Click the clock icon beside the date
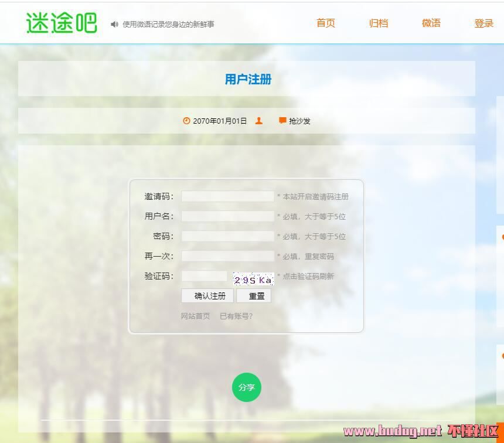 186,121
